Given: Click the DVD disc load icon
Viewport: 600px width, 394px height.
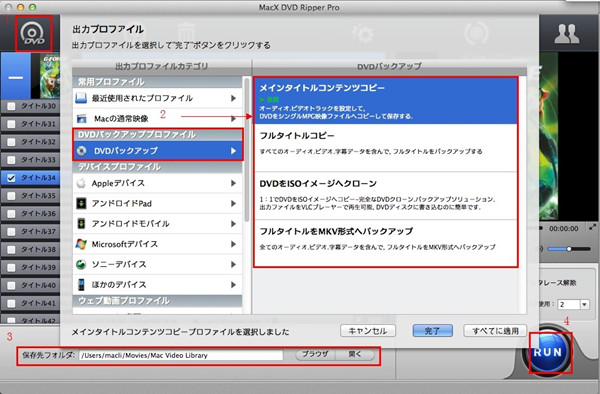Looking at the screenshot, I should [x=33, y=34].
